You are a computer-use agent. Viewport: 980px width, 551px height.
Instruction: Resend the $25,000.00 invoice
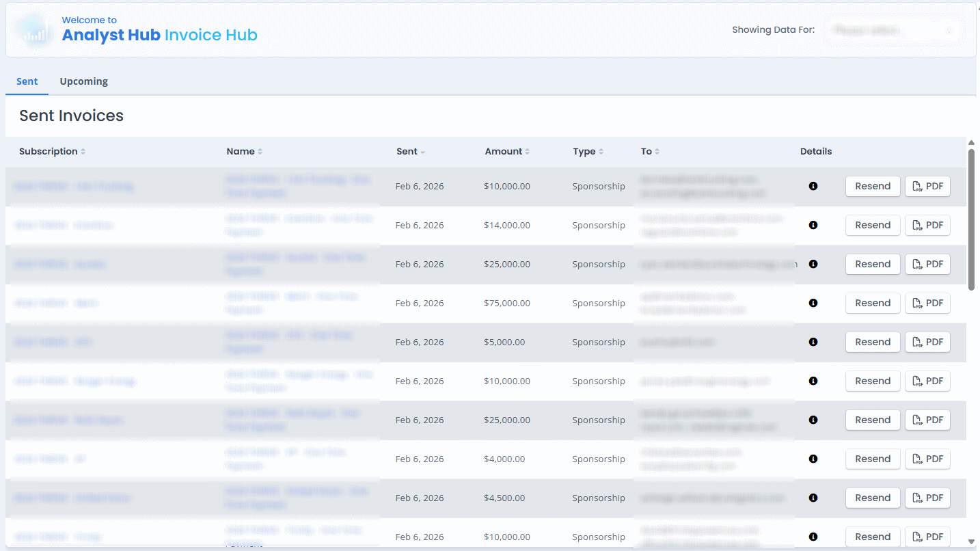pos(873,264)
